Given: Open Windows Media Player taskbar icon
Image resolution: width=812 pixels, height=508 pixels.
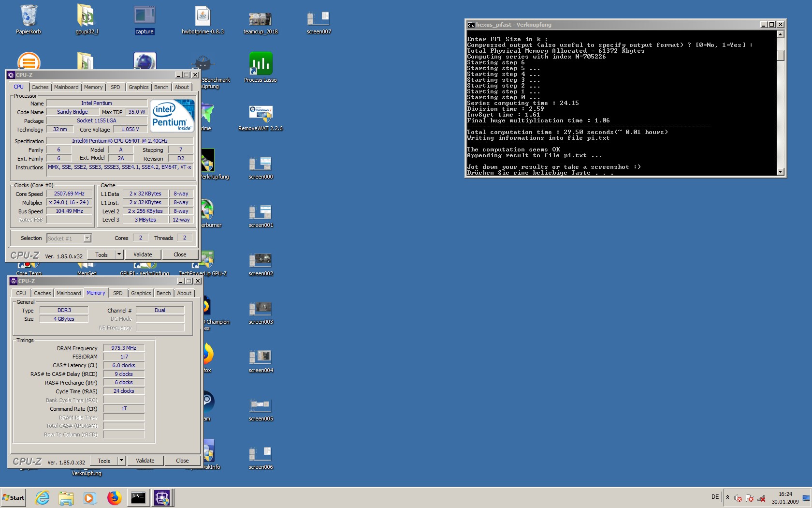Looking at the screenshot, I should pos(89,497).
